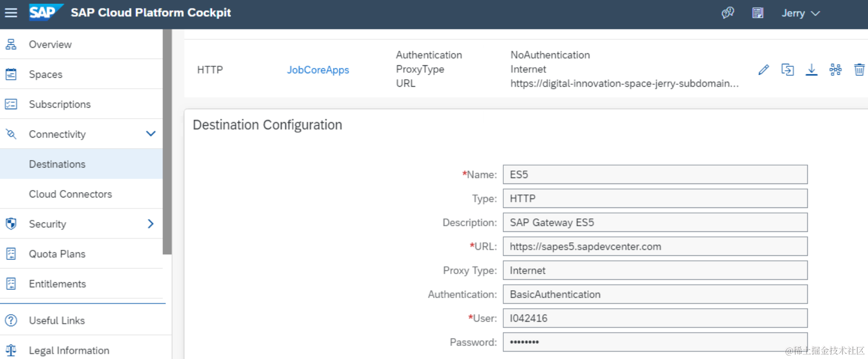Edit the JobCoreApps destination with pencil icon
The width and height of the screenshot is (868, 359).
pyautogui.click(x=763, y=70)
